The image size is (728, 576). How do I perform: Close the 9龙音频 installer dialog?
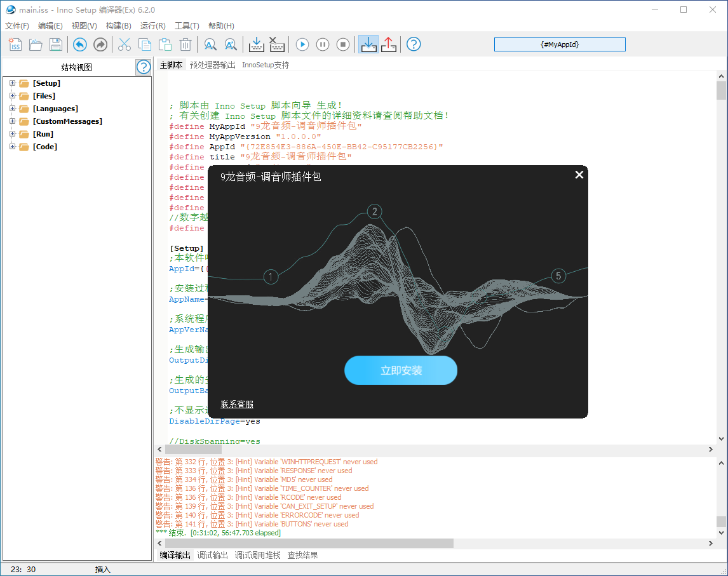[579, 175]
